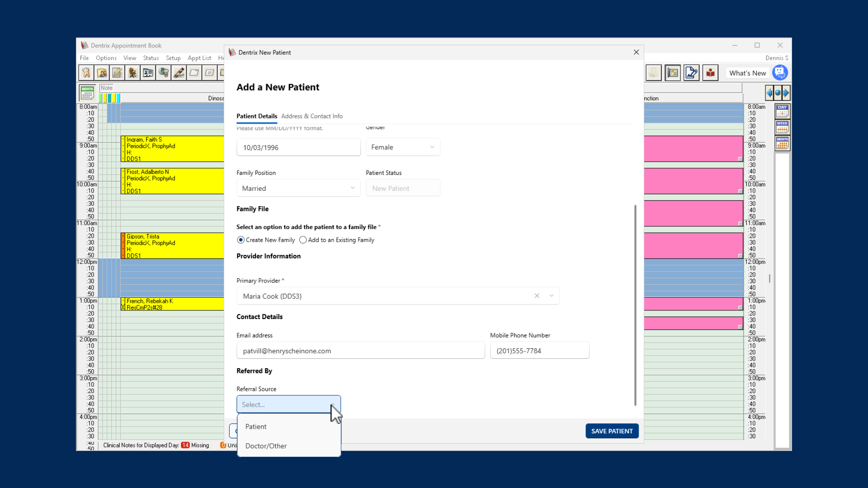This screenshot has height=488, width=868.
Task: Click the red reading-person book icon
Action: 711,73
